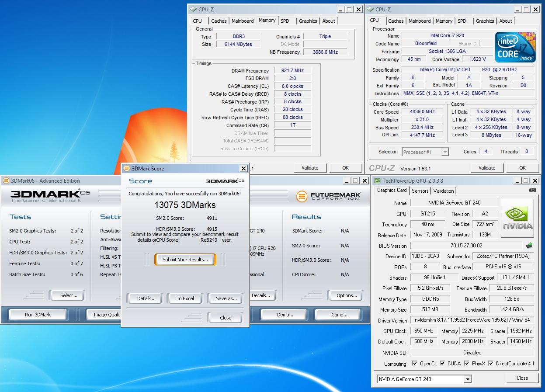Toggle the OpenCL checkbox in GPU-Z
Screen dimensions: 545x392
click(x=415, y=364)
